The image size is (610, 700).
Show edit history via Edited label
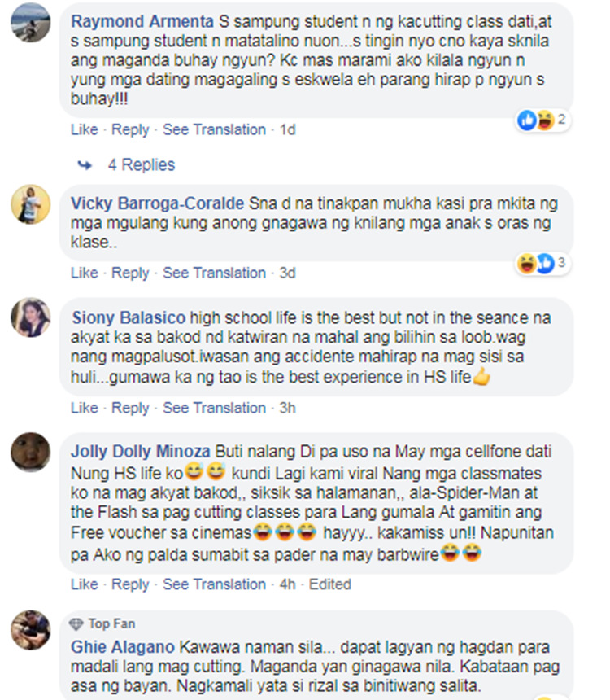click(329, 584)
